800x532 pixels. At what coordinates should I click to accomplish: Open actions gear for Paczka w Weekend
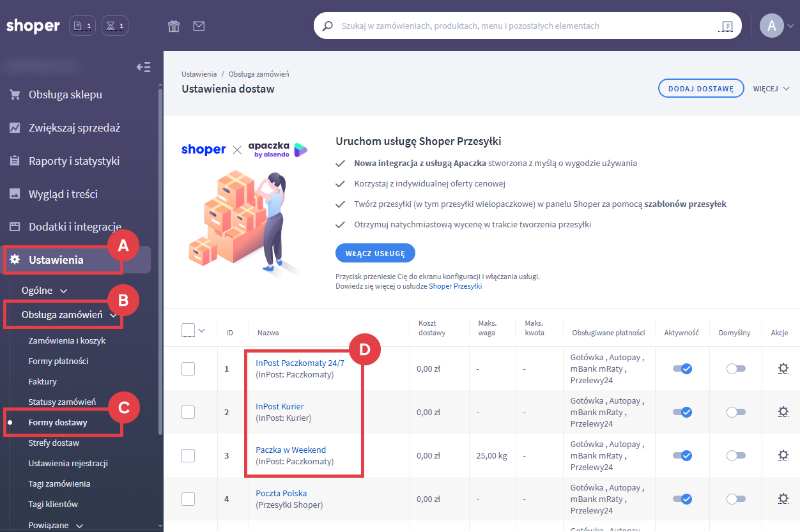click(783, 455)
